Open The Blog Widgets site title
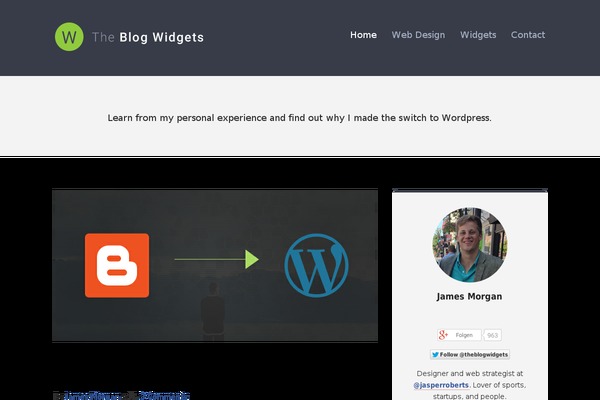Image resolution: width=600 pixels, height=400 pixels. (148, 37)
